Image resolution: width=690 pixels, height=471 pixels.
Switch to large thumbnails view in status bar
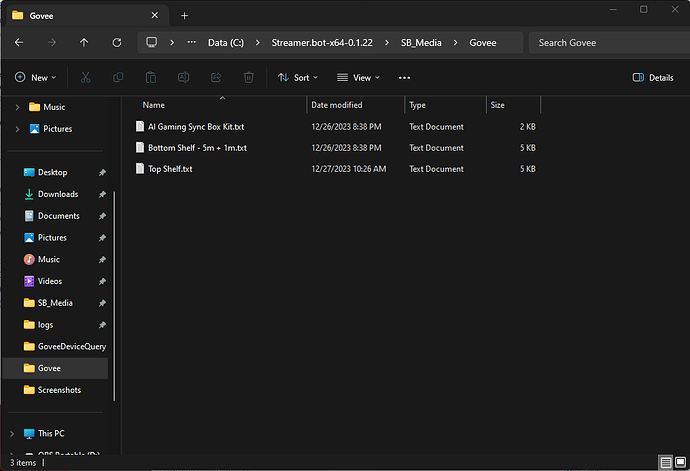(680, 463)
